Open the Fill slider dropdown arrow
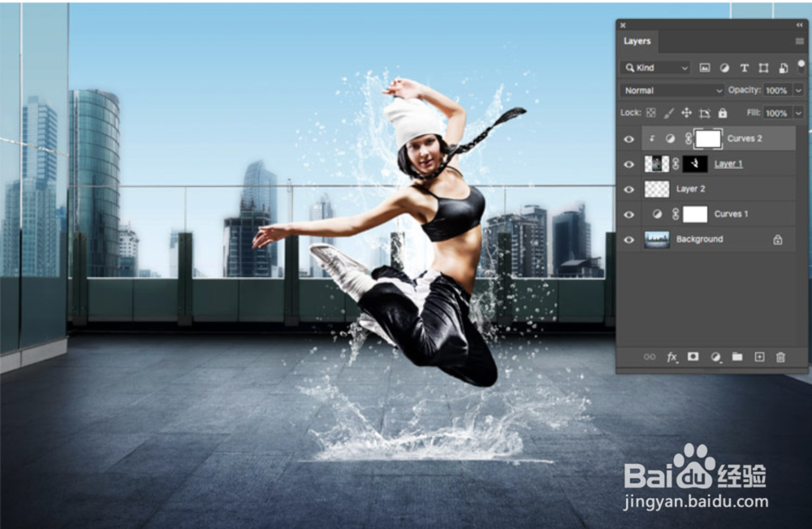 [799, 113]
